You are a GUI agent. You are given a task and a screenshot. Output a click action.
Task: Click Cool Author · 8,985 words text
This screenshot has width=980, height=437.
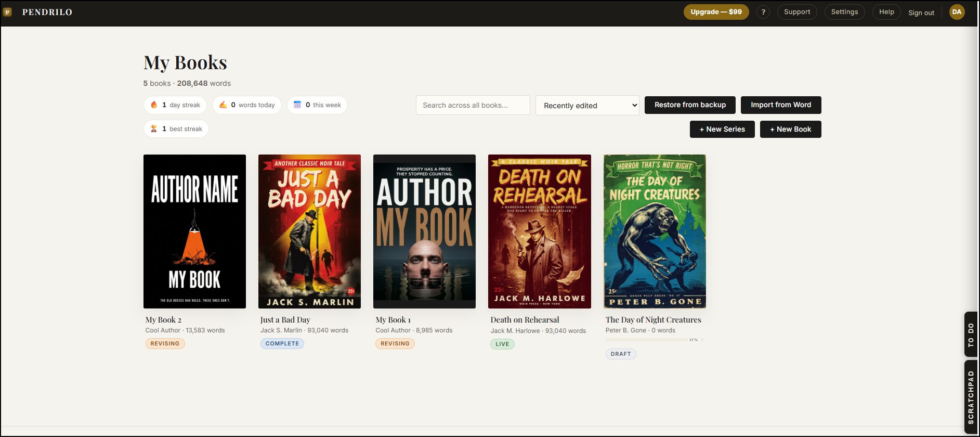tap(414, 330)
